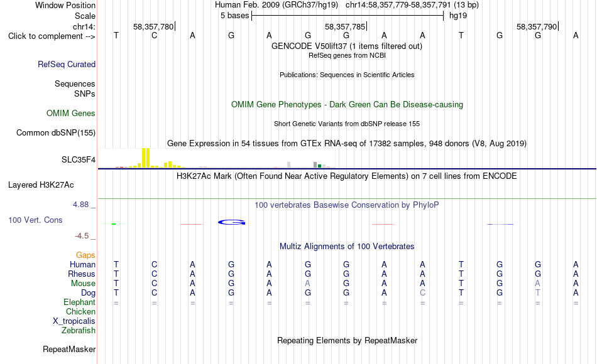Use the 'Click to complement -->' control
597x364 pixels.
coord(52,36)
